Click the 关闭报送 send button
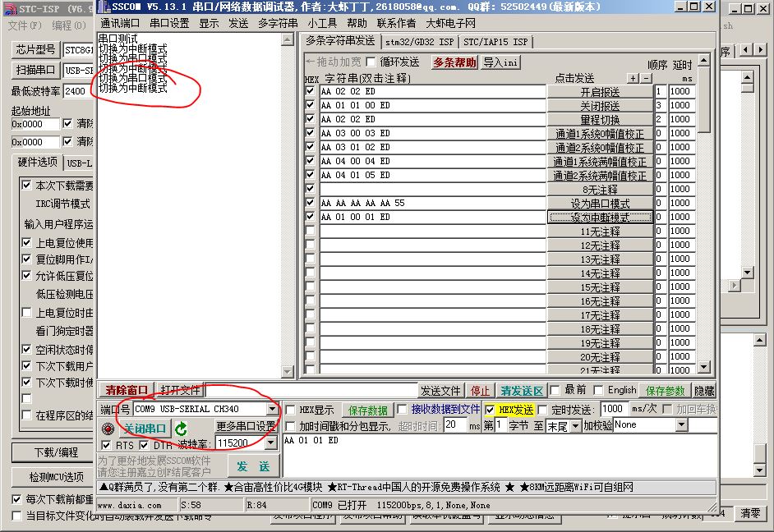The width and height of the screenshot is (774, 532). 600,106
